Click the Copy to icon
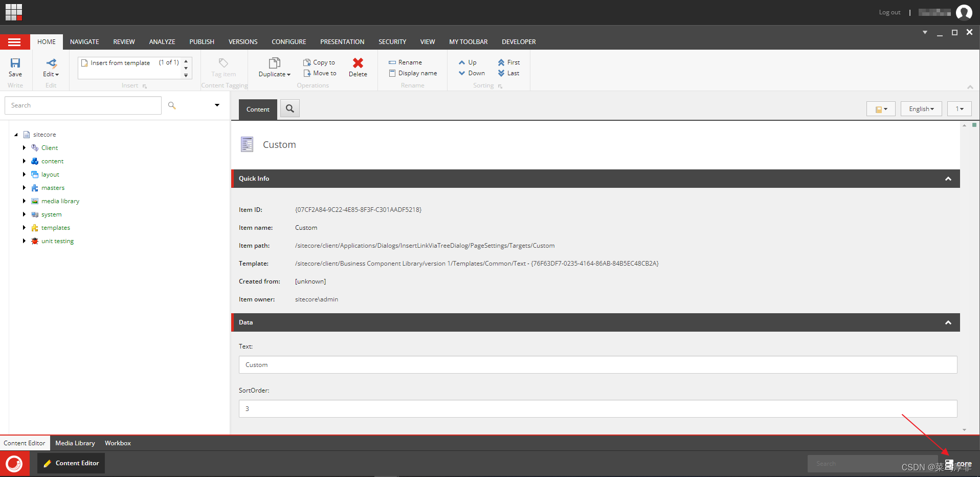980x477 pixels. pos(307,62)
